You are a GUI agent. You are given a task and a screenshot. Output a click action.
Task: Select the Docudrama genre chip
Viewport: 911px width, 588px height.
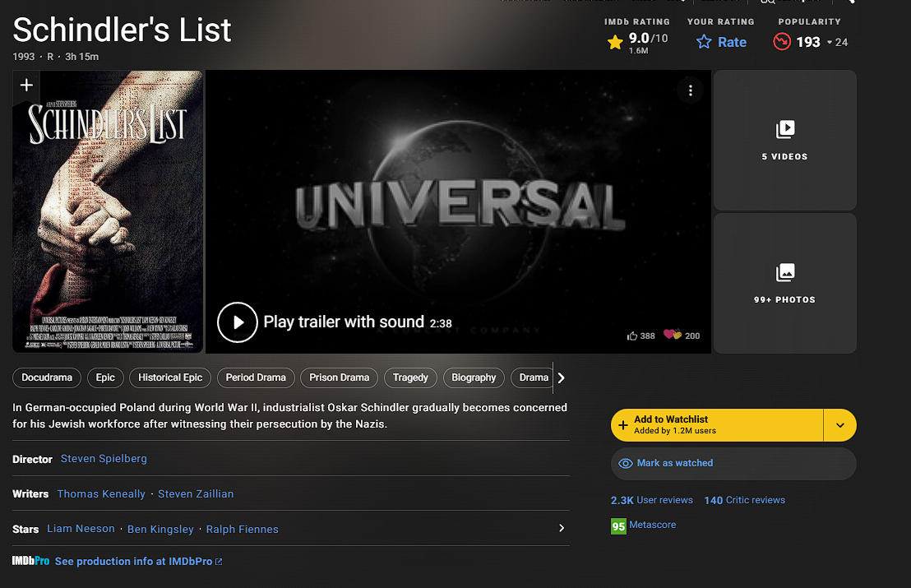tap(47, 377)
